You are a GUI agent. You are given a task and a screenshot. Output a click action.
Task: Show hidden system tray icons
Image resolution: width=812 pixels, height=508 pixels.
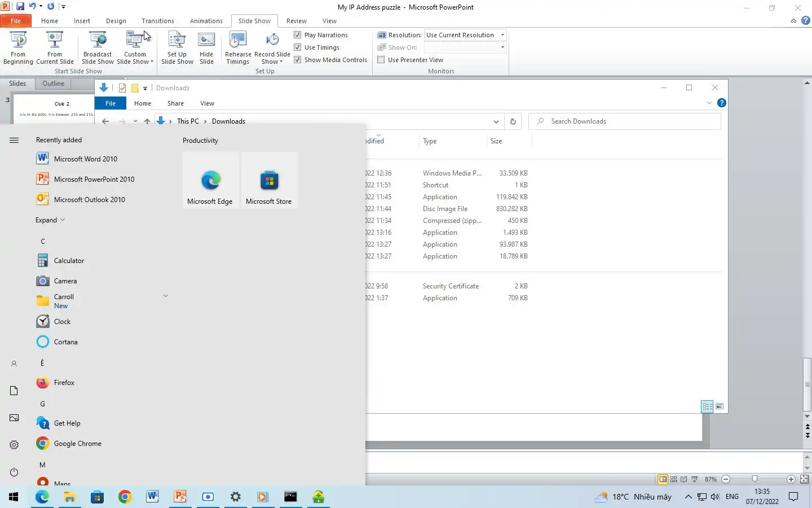coord(688,497)
